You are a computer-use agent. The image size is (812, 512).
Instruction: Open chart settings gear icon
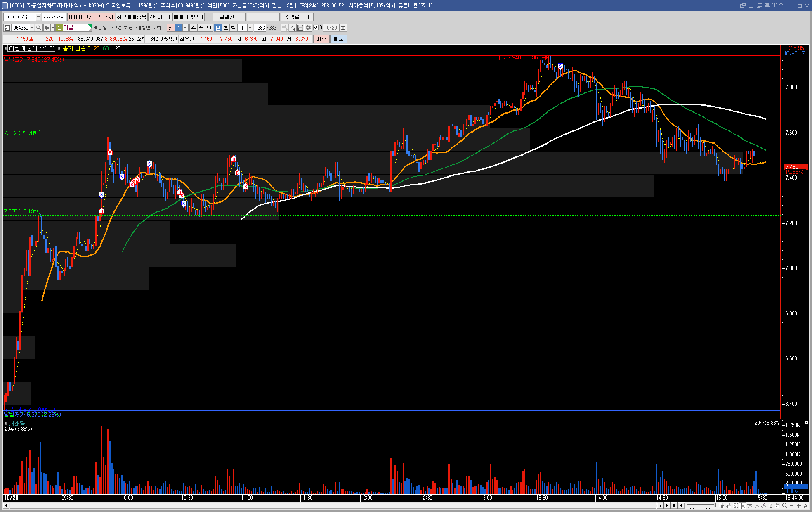tap(308, 28)
